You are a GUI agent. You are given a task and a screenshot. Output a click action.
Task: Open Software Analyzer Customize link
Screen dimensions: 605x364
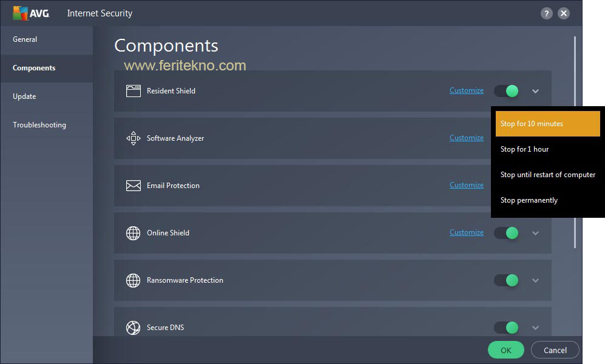(x=466, y=138)
